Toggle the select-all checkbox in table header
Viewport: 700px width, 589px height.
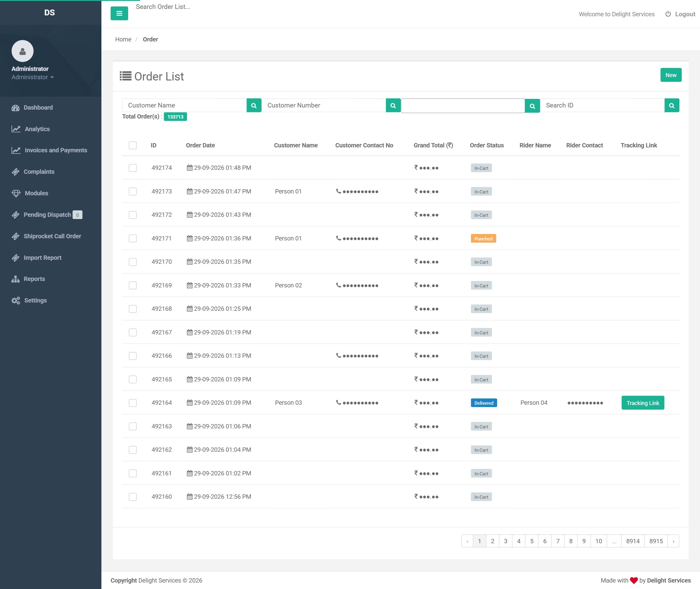tap(133, 145)
